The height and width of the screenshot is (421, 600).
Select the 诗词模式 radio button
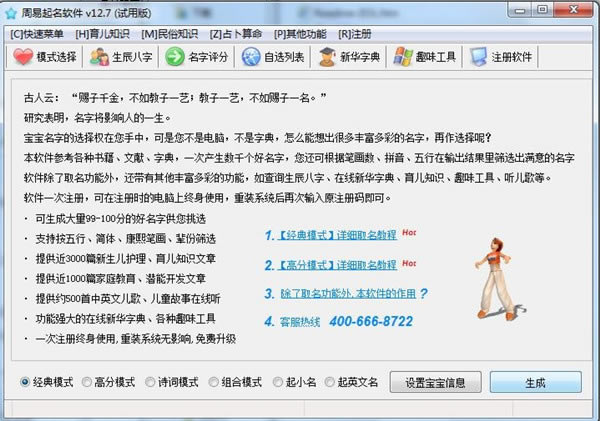(x=150, y=382)
